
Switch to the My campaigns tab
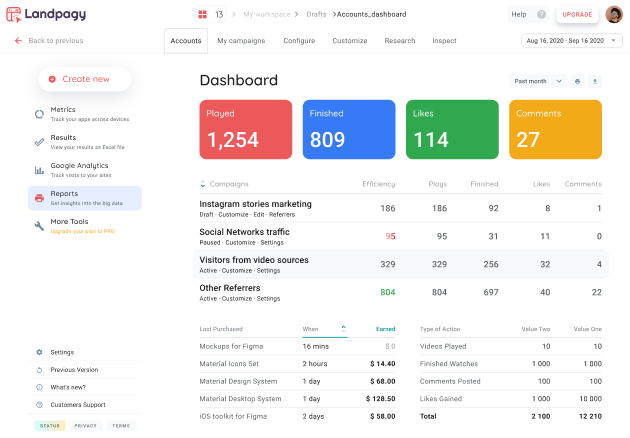(240, 41)
